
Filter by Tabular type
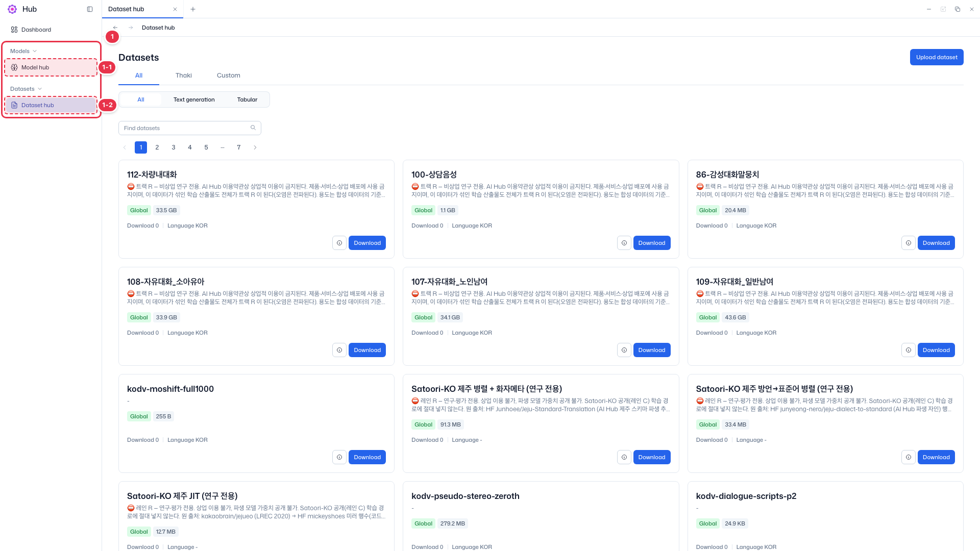click(247, 99)
